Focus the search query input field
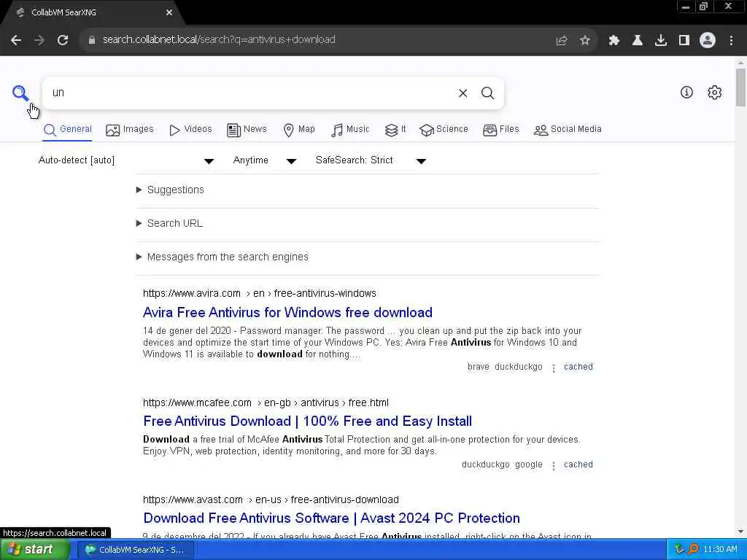 [250, 93]
